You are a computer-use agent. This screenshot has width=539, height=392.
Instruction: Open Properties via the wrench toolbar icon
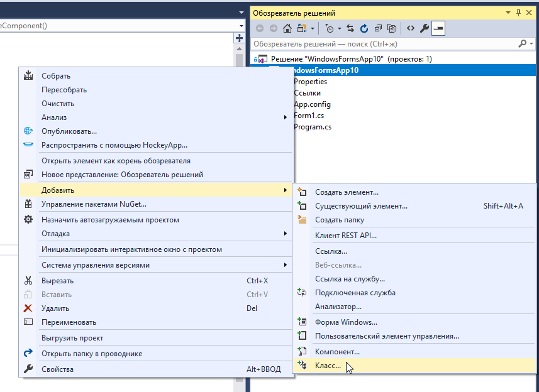pyautogui.click(x=424, y=28)
